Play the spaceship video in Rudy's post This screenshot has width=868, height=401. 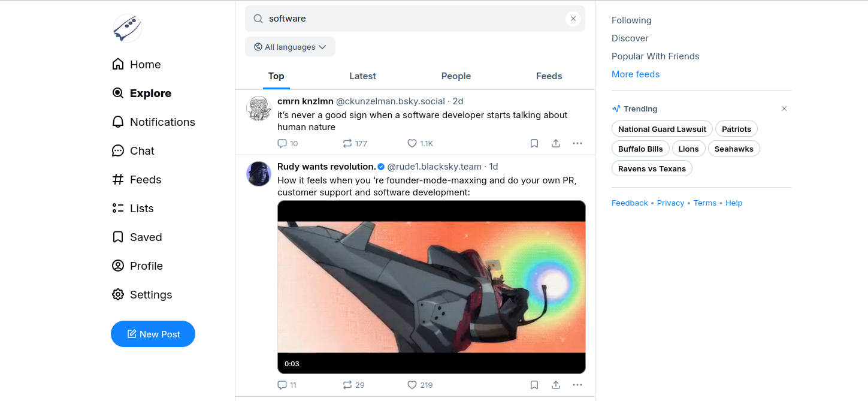(431, 287)
